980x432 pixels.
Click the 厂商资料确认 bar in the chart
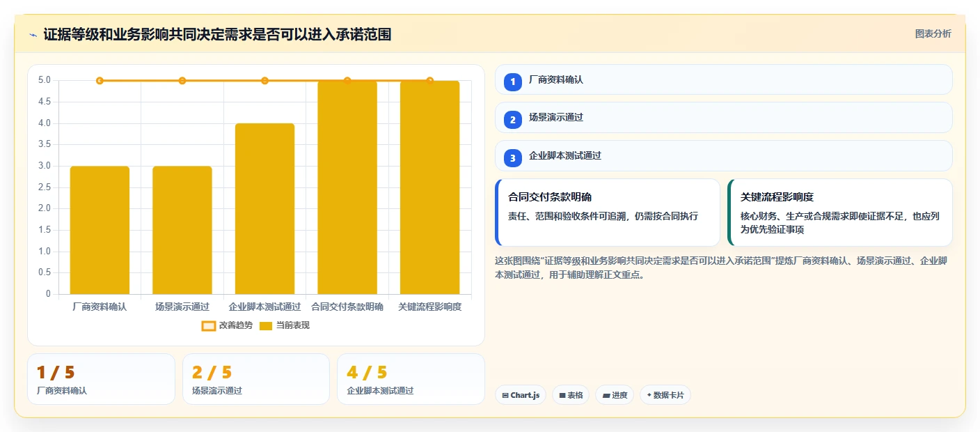coord(100,230)
